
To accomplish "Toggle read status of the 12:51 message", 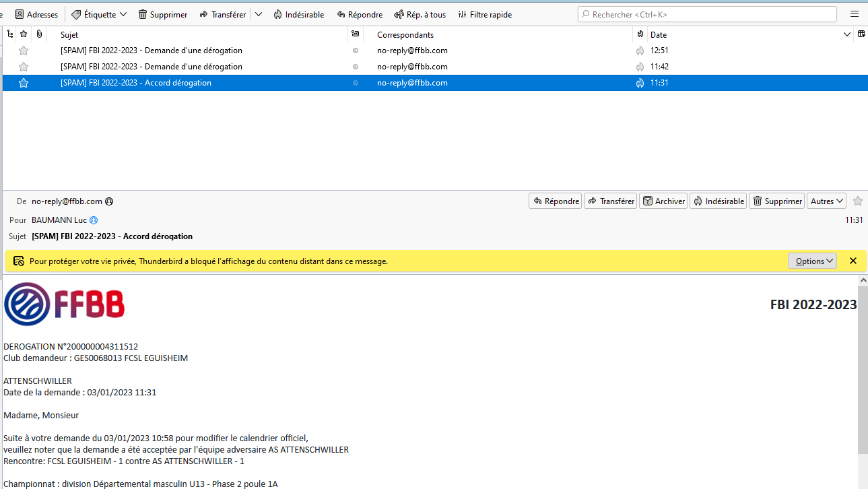I will [356, 51].
